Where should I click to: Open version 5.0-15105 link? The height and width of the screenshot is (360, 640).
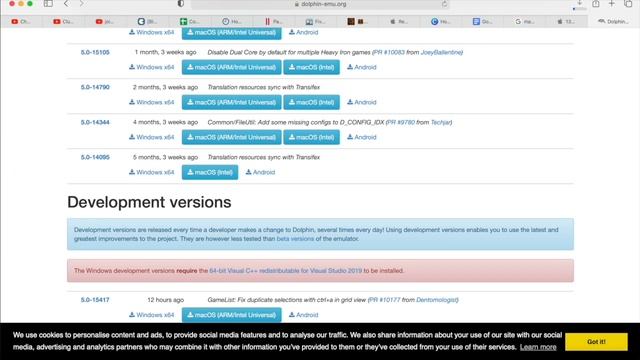95,52
